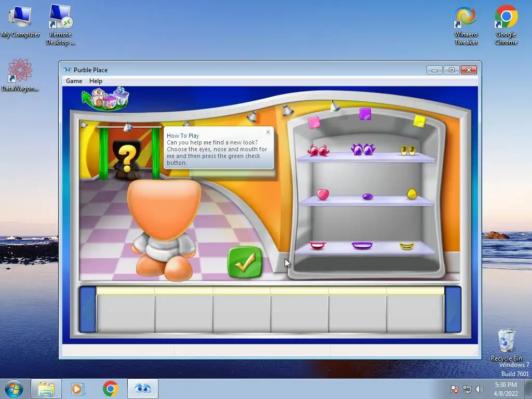Maximize the Purble Place window

click(x=451, y=70)
